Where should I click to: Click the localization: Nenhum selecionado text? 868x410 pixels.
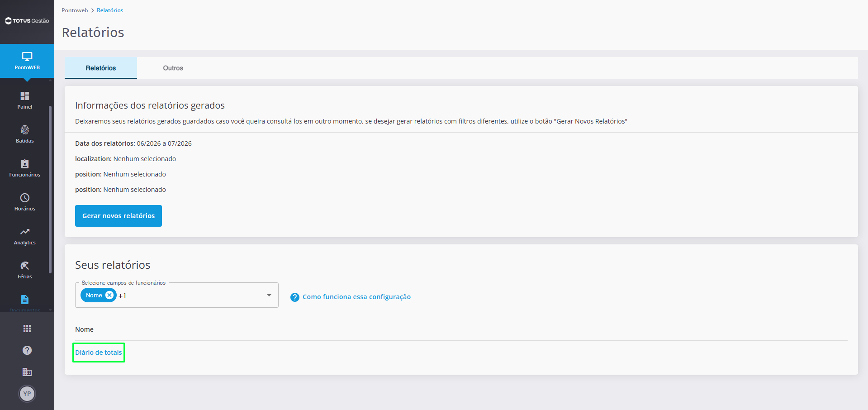point(126,159)
